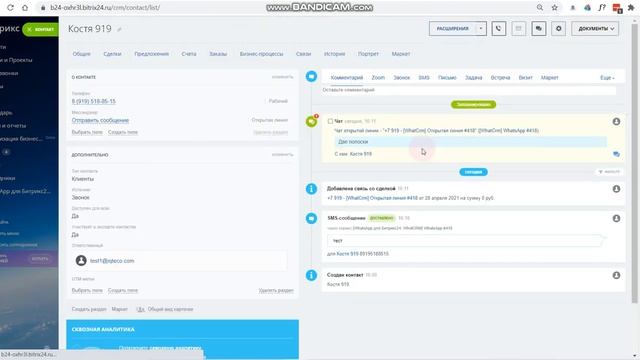Click the blue comment icon beside the timeline editor

pos(311,76)
